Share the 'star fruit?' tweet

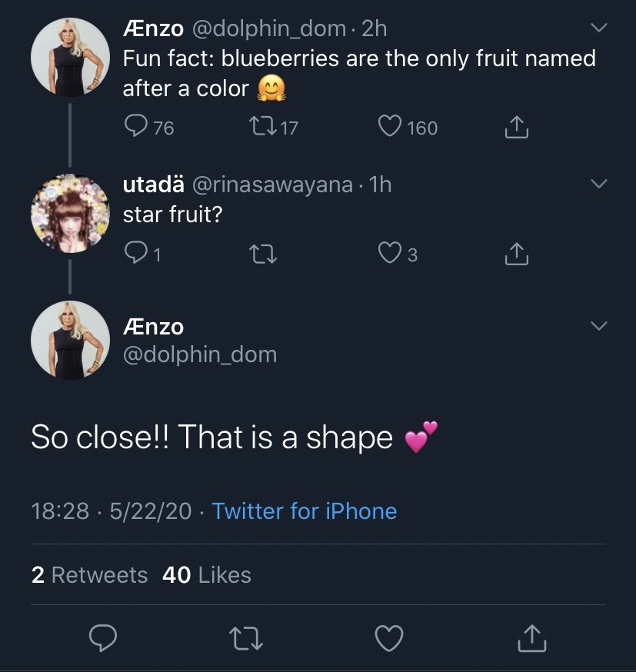click(x=517, y=254)
